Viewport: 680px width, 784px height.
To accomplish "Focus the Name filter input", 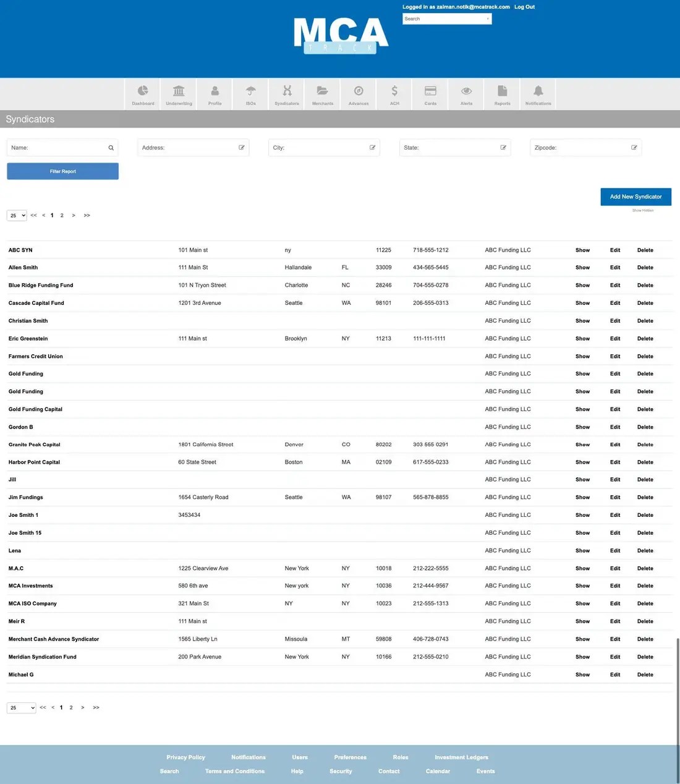I will click(x=62, y=148).
